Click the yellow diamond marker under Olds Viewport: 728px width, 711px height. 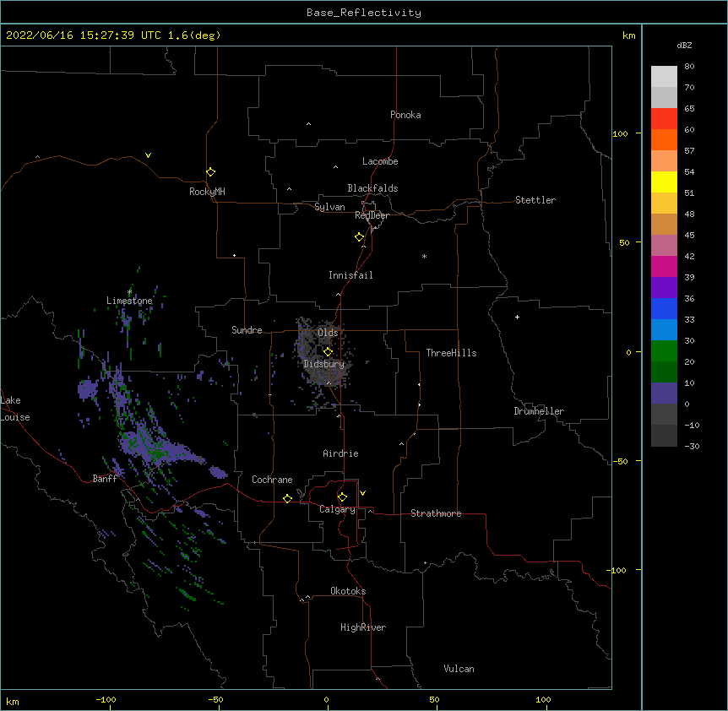pyautogui.click(x=328, y=351)
